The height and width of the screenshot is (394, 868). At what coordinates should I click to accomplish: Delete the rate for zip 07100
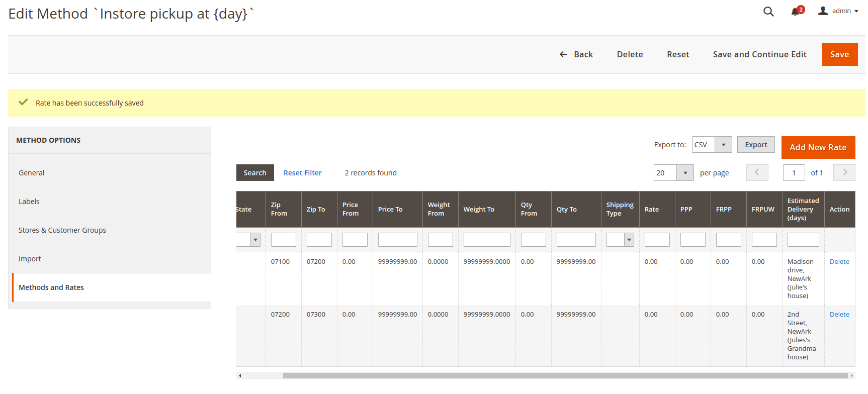pyautogui.click(x=839, y=261)
